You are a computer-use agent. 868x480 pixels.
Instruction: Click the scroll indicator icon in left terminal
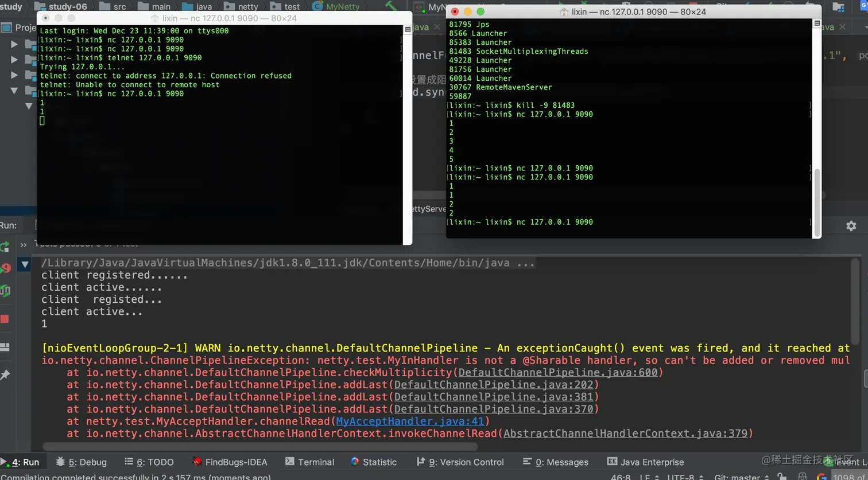pos(408,29)
